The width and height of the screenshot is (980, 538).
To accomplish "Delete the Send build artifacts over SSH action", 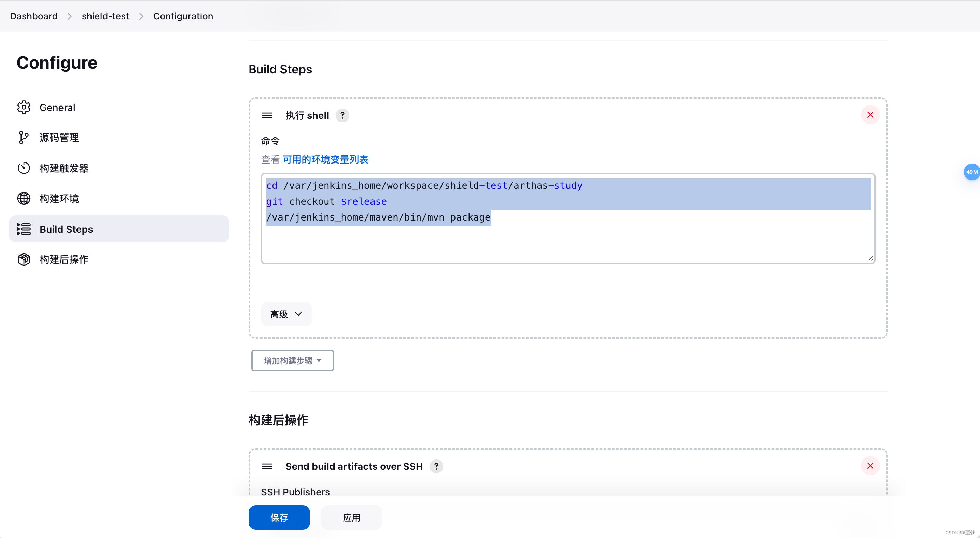I will [870, 466].
